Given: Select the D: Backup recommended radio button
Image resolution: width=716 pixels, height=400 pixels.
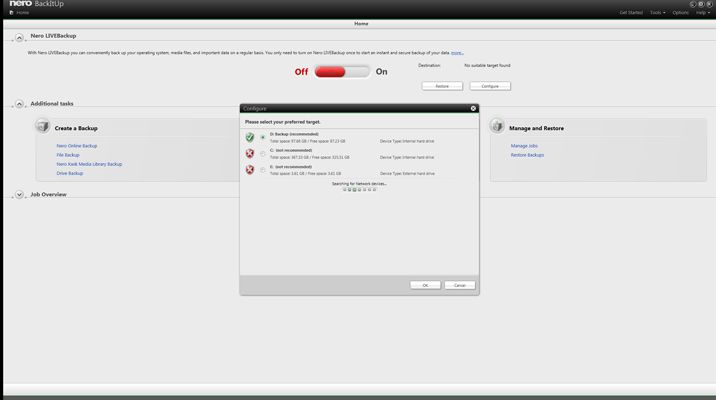Looking at the screenshot, I should point(263,137).
